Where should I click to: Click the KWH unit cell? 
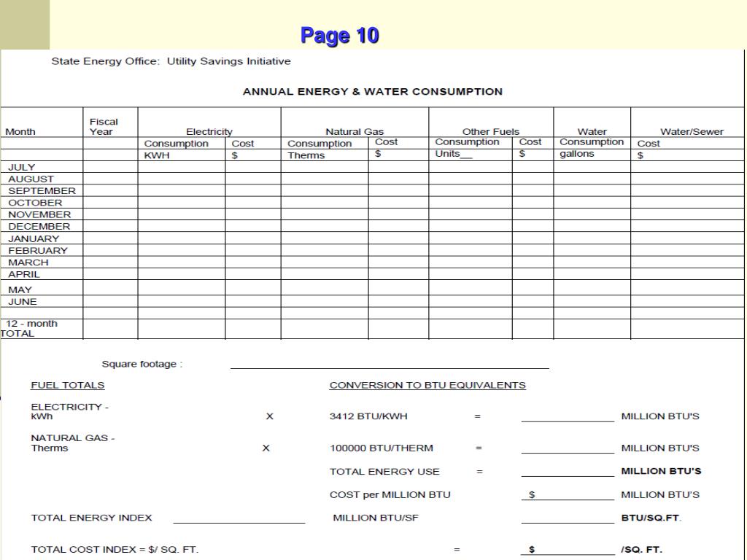click(157, 155)
